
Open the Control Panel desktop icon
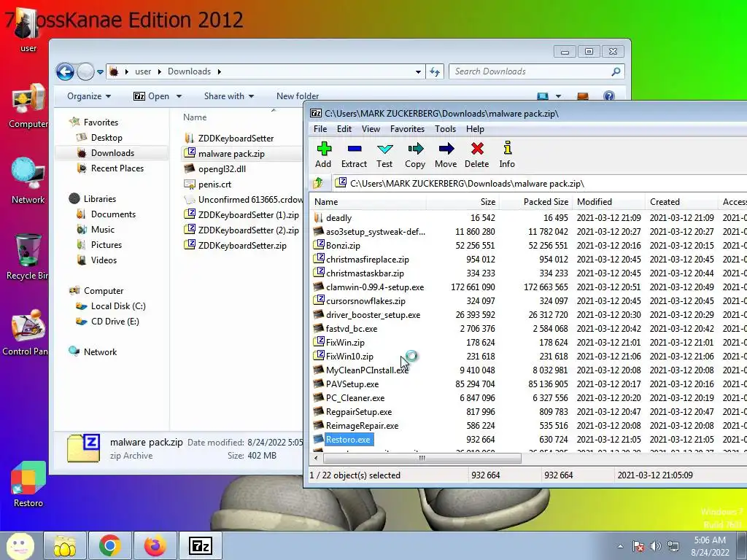click(x=26, y=332)
